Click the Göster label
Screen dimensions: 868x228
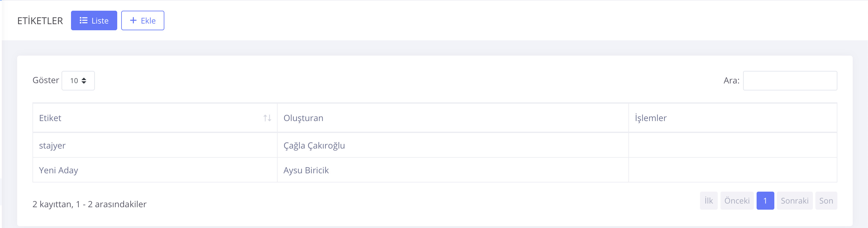coord(46,80)
